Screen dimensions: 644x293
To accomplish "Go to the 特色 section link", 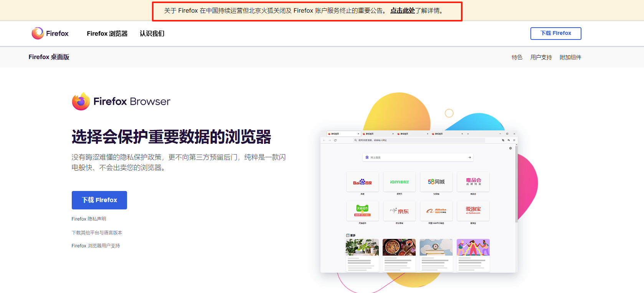I will coord(517,57).
